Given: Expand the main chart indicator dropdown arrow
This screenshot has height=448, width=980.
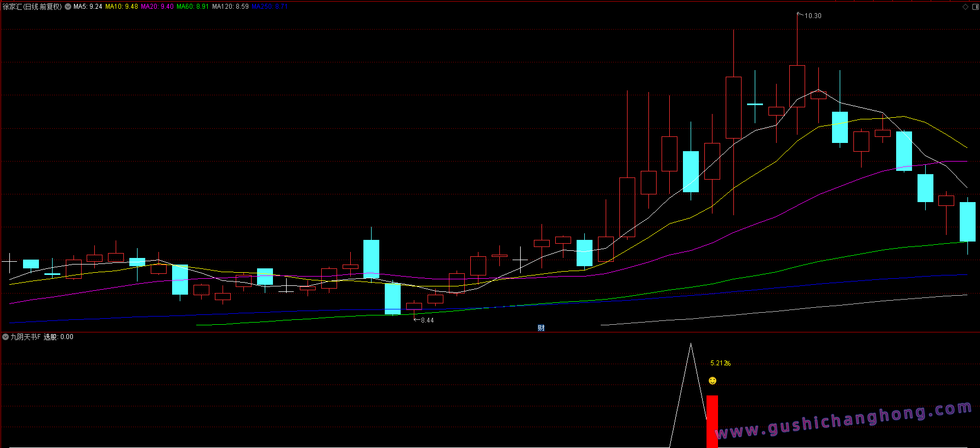Looking at the screenshot, I should click(68, 7).
